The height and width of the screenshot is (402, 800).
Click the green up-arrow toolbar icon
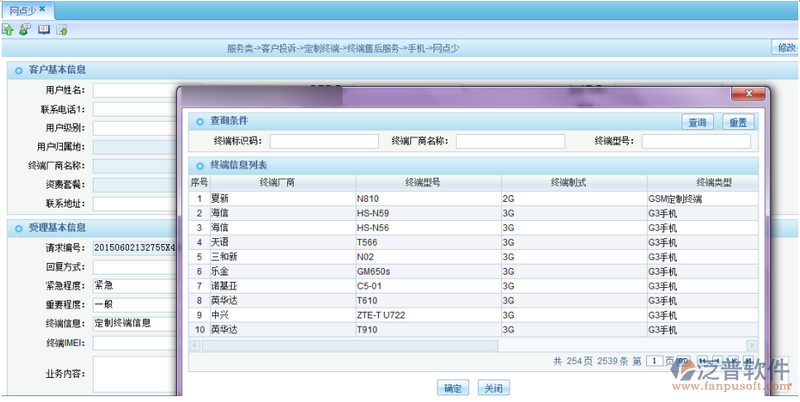point(9,30)
